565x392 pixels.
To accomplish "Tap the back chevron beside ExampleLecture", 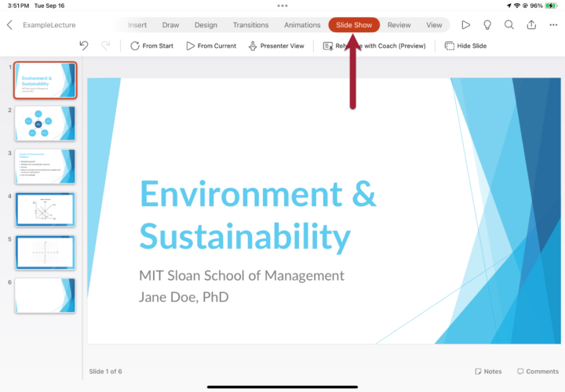I will pos(9,25).
